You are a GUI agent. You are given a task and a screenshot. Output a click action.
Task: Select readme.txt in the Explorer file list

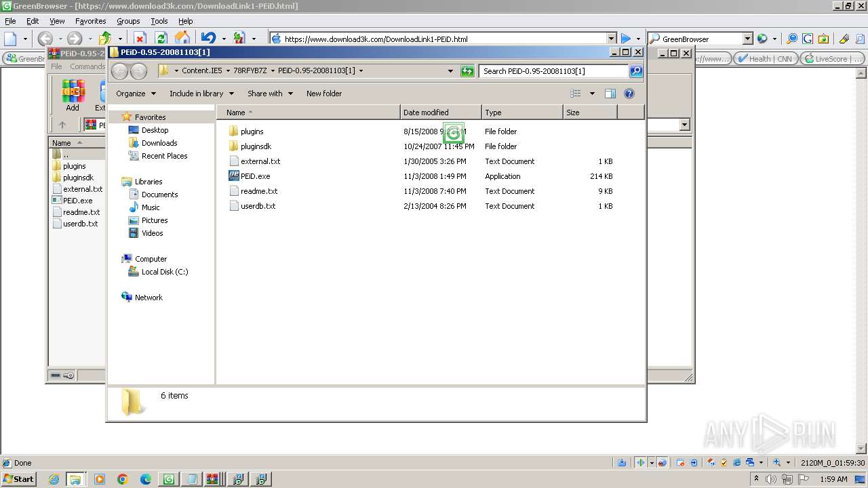259,191
